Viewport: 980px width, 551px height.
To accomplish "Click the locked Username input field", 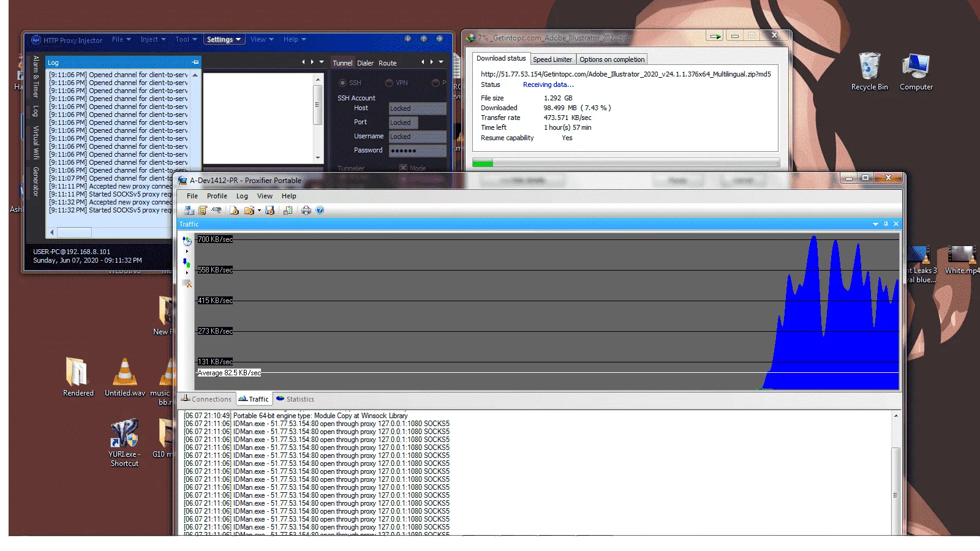I will pyautogui.click(x=417, y=137).
